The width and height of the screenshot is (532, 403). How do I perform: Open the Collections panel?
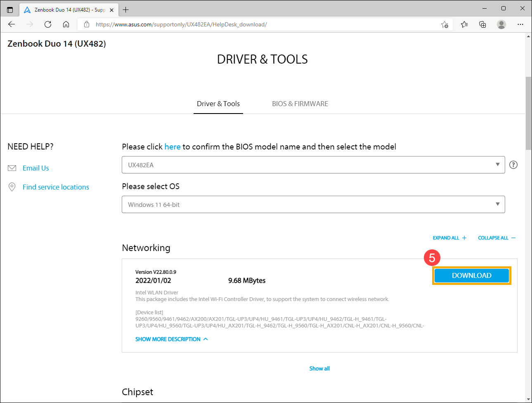pyautogui.click(x=482, y=24)
